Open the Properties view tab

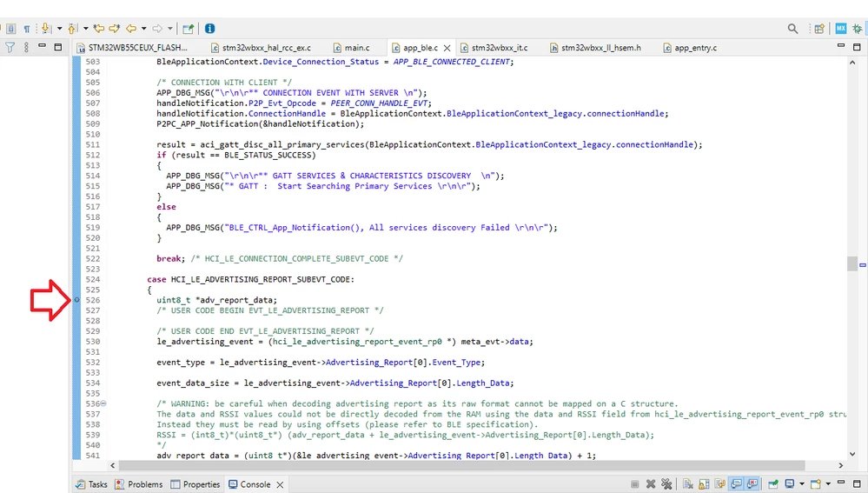pos(195,484)
